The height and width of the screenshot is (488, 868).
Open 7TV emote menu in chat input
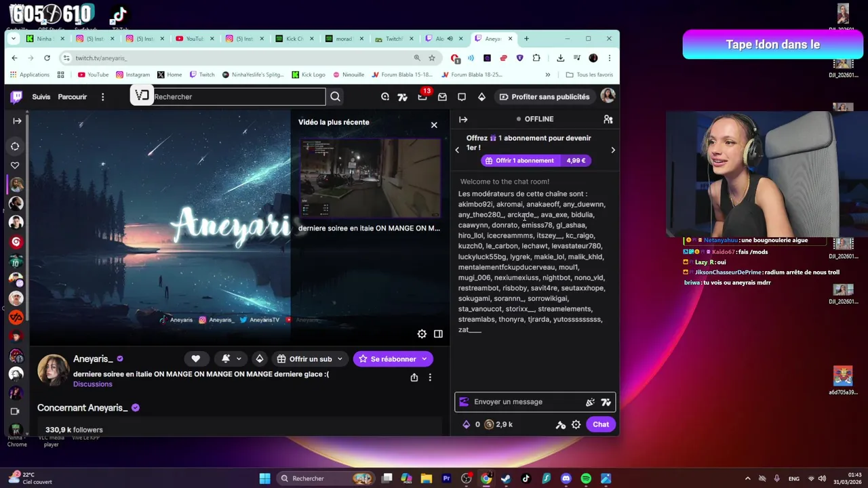pos(606,402)
